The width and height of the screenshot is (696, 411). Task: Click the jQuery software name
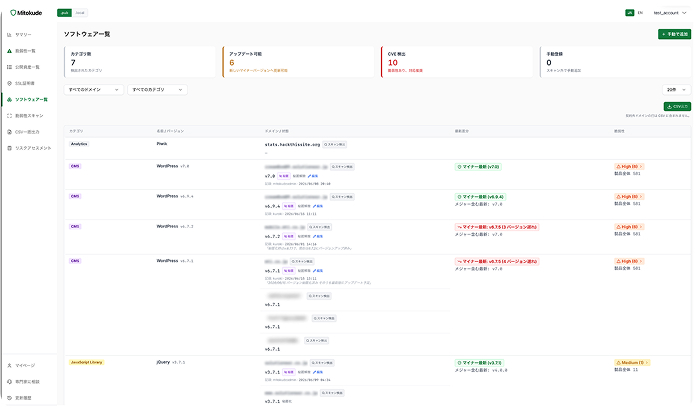(x=163, y=362)
